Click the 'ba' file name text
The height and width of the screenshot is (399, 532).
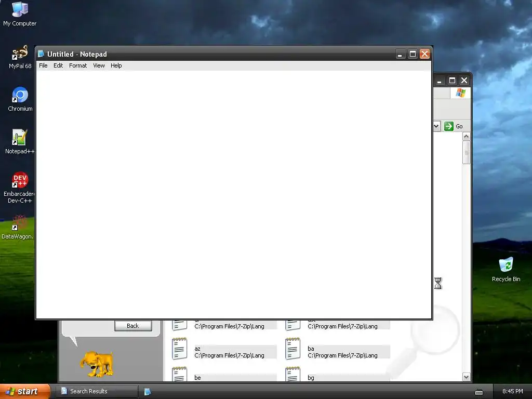point(311,349)
